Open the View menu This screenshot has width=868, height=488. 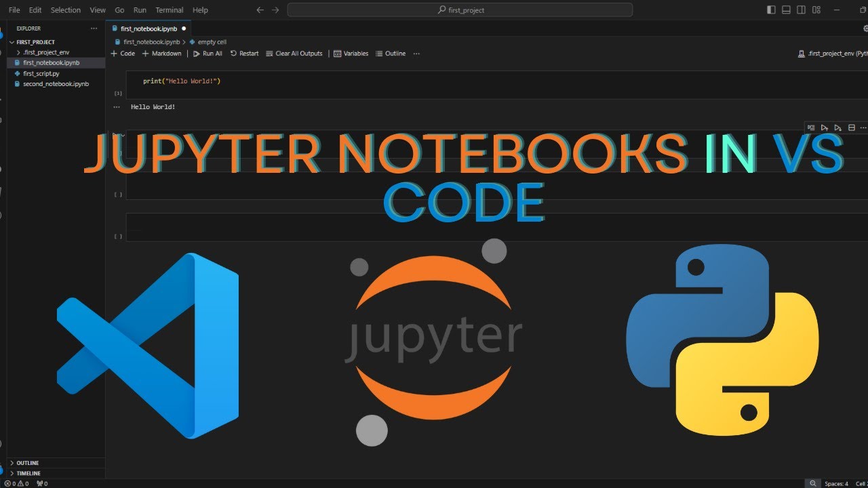98,10
